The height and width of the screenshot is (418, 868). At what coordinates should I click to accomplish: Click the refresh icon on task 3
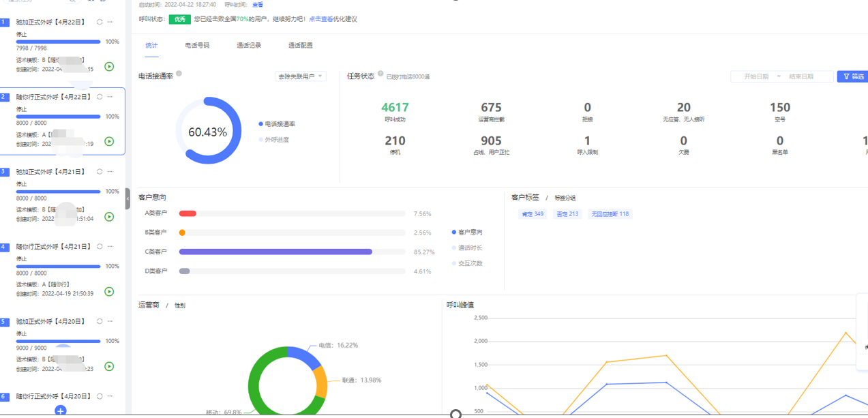coord(100,172)
